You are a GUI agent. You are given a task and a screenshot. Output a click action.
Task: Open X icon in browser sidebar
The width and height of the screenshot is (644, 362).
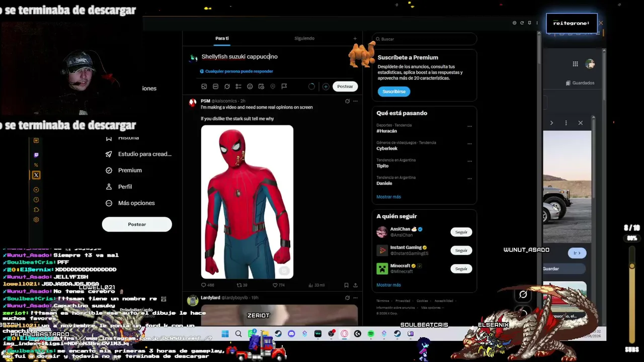tap(36, 175)
